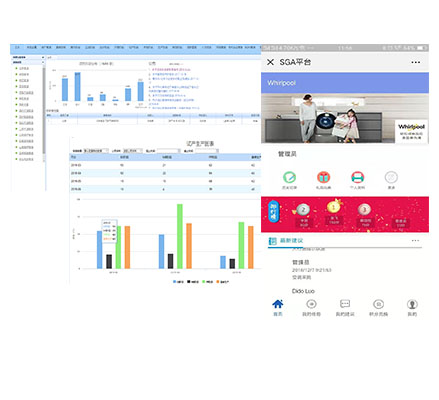
Task: Tap the 2016/12/7 timestamp in suggestion list
Action: point(312,270)
